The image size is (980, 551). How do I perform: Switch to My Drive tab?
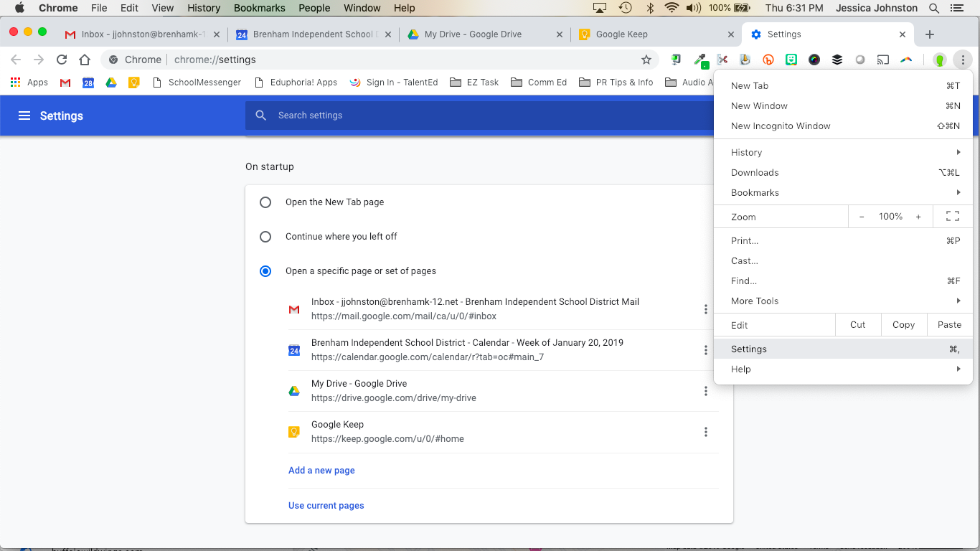point(473,34)
